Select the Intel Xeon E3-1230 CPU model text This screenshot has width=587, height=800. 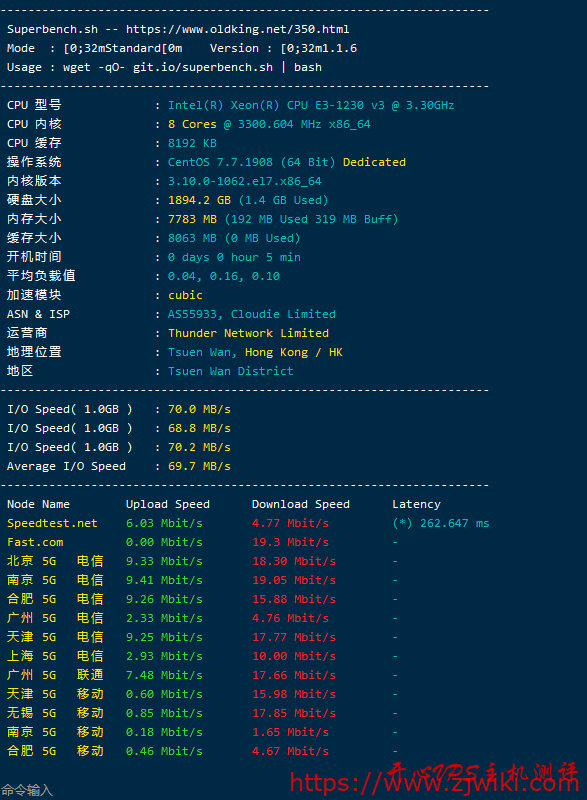(x=311, y=105)
